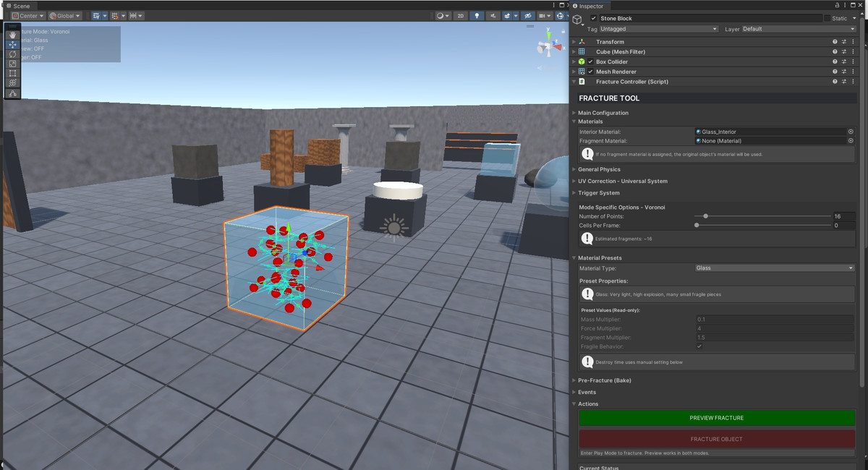The width and height of the screenshot is (868, 470).
Task: Open the Center pivot mode dropdown
Action: click(27, 15)
